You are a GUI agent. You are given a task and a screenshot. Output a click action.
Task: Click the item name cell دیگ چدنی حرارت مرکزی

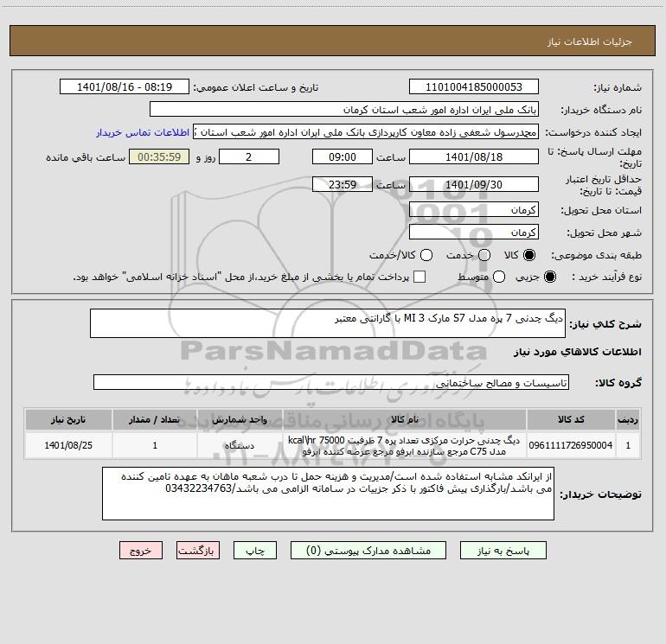(405, 446)
